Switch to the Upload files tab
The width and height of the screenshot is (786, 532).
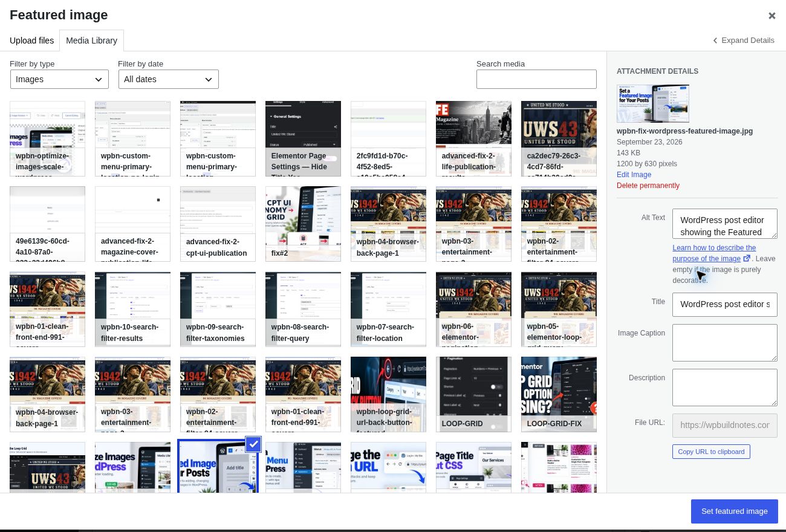click(x=31, y=41)
